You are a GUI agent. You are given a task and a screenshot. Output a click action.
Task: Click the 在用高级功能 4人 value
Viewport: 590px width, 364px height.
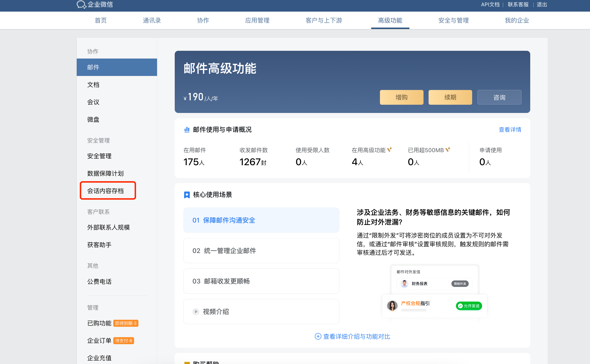pyautogui.click(x=357, y=162)
